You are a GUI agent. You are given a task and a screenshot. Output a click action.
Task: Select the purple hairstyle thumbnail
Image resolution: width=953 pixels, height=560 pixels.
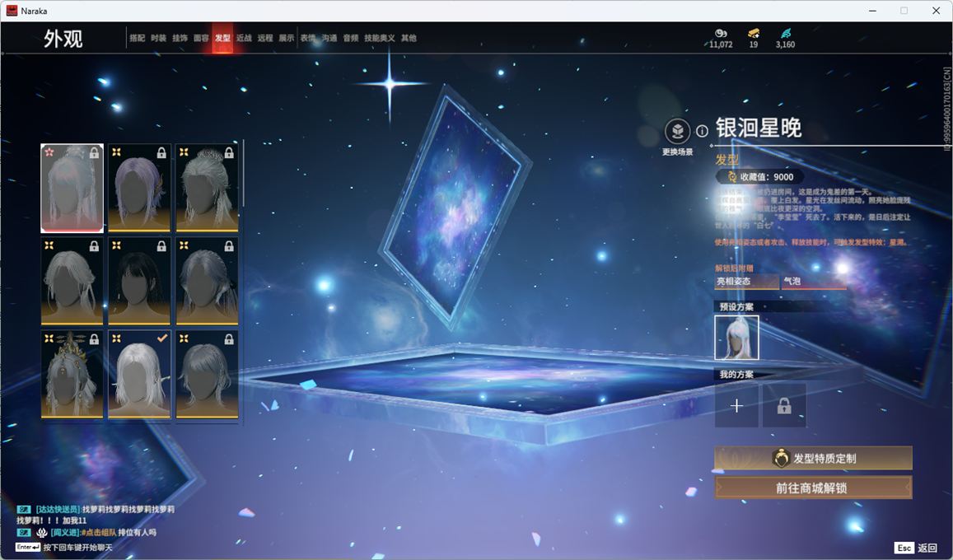click(139, 188)
